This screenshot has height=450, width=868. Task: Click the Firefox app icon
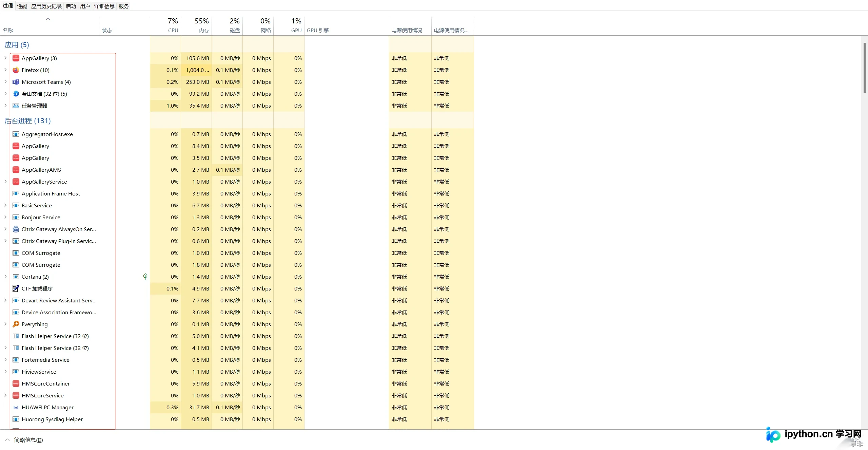pos(16,70)
